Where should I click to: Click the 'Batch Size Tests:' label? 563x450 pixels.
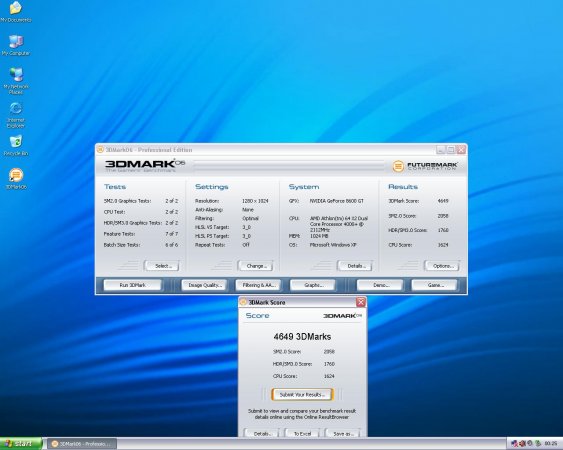point(122,245)
